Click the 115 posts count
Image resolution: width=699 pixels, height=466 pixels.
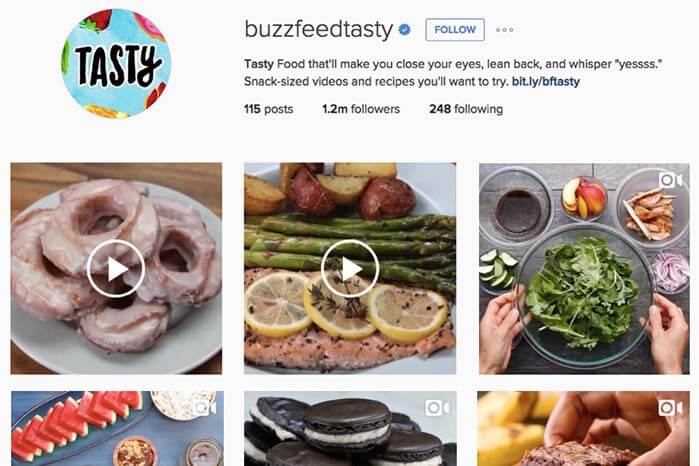(268, 109)
